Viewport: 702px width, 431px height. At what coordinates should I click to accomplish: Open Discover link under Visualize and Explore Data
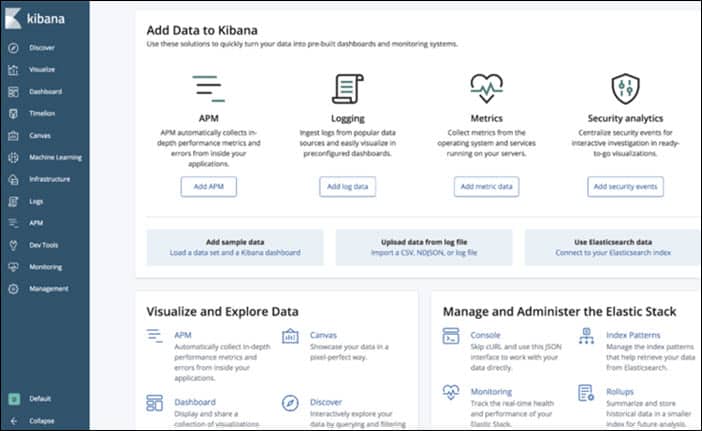pos(326,402)
